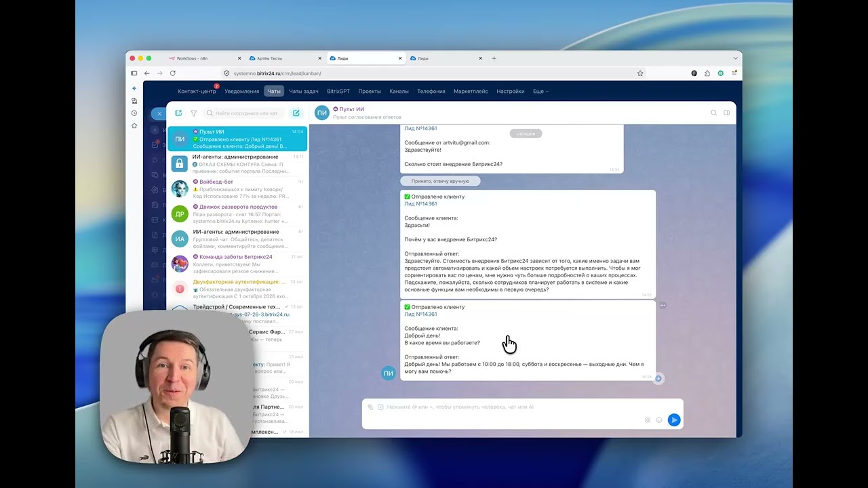Open Телефония from the top menu

[x=431, y=91]
